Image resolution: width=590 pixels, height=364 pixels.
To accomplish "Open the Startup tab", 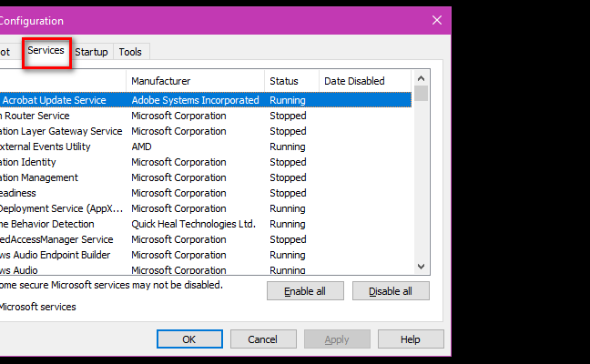I will click(x=91, y=52).
